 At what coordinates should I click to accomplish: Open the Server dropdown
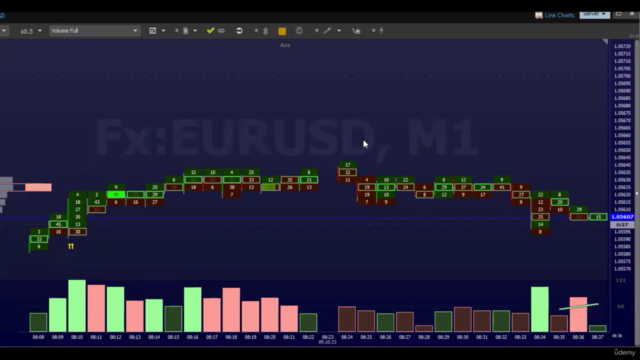[x=594, y=14]
